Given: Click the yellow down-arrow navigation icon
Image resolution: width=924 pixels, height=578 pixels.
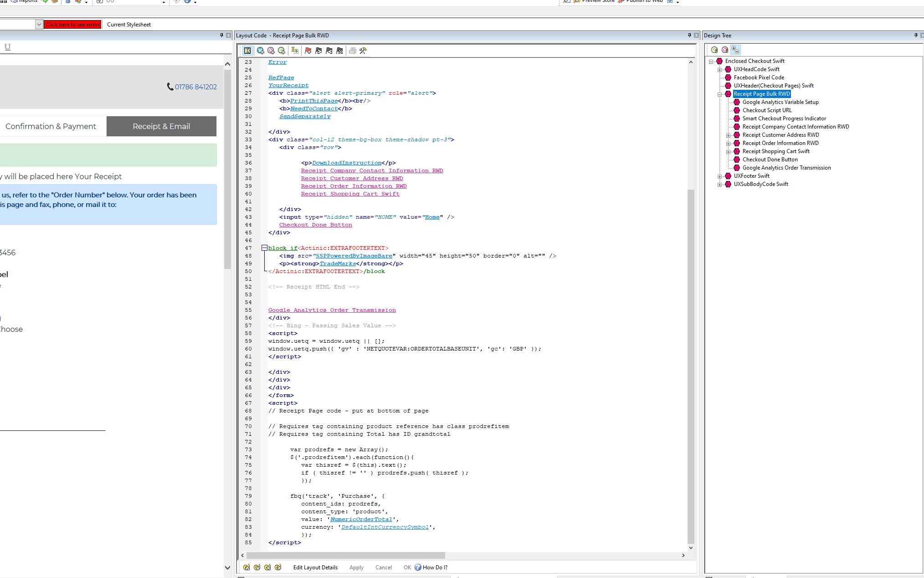Looking at the screenshot, I should (x=257, y=567).
